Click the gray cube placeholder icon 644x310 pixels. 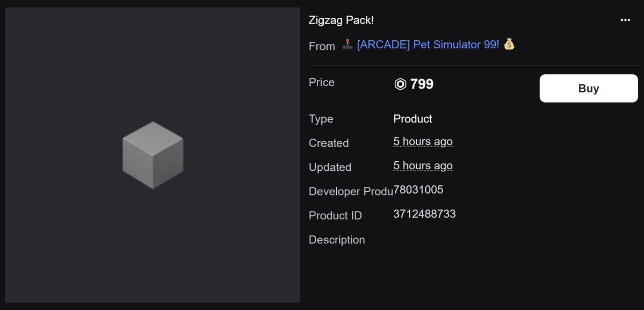(x=153, y=155)
